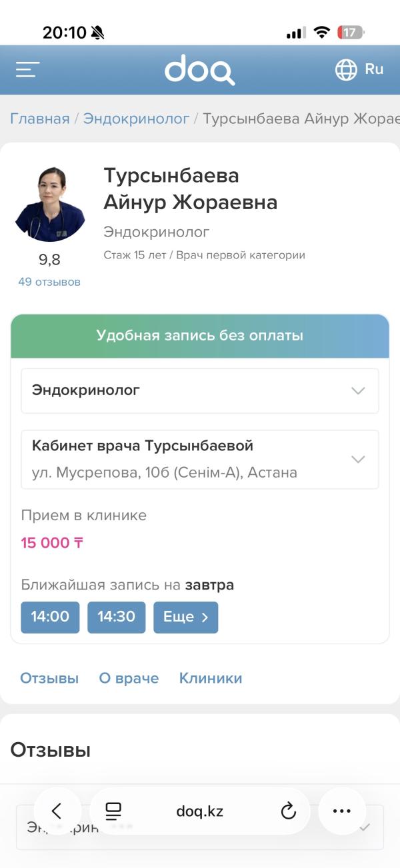
Task: Go back with browser back arrow
Action: click(57, 811)
